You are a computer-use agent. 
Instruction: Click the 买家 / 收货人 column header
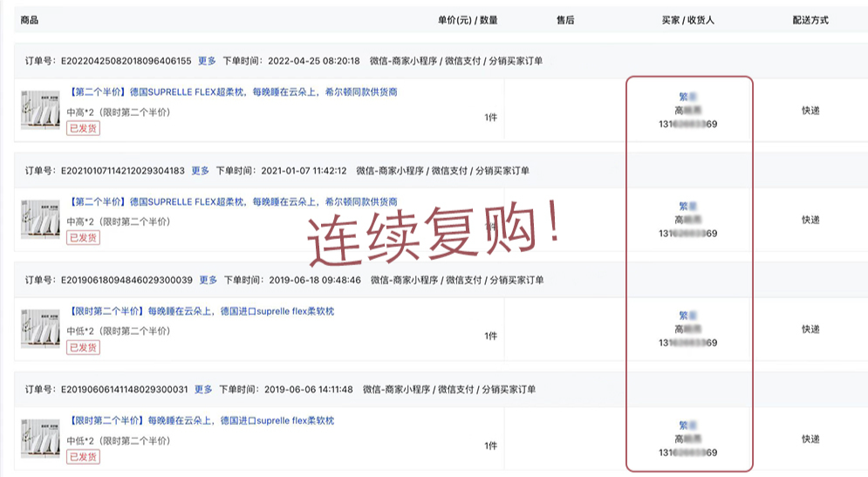pos(688,20)
